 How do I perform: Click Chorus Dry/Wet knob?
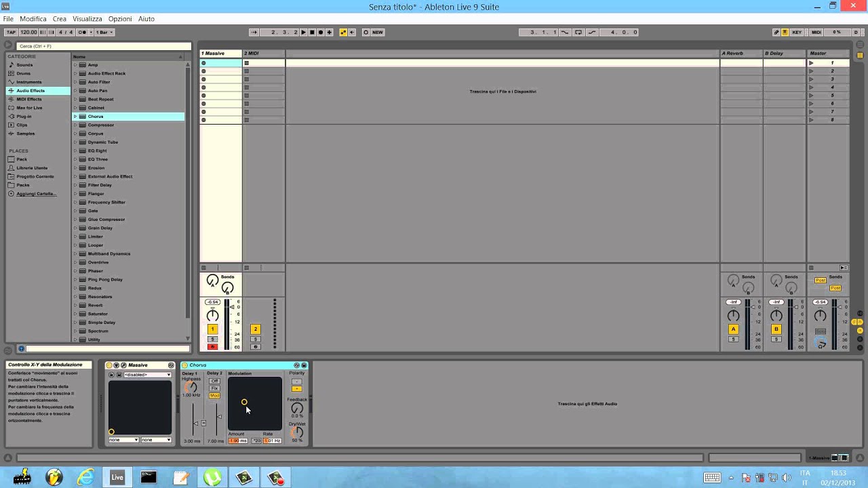[297, 432]
